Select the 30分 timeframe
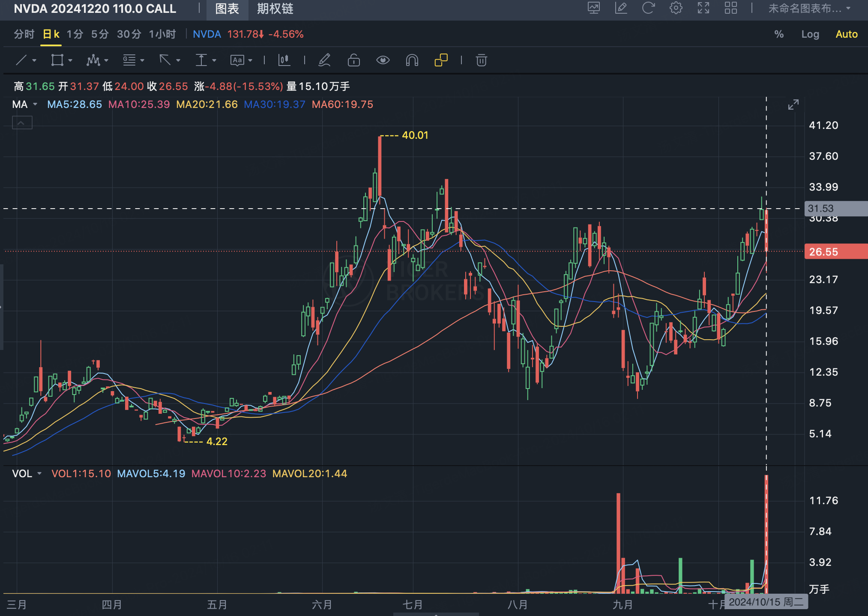The width and height of the screenshot is (868, 616). tap(129, 34)
